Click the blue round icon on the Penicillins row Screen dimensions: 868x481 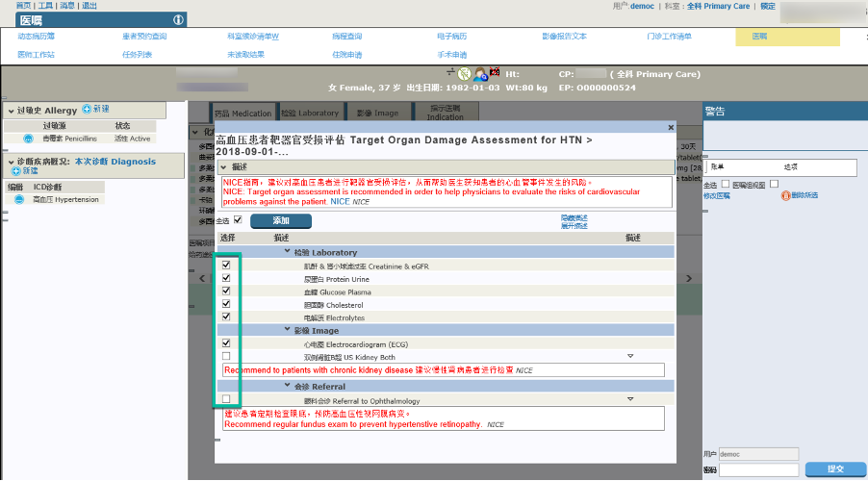pyautogui.click(x=28, y=139)
